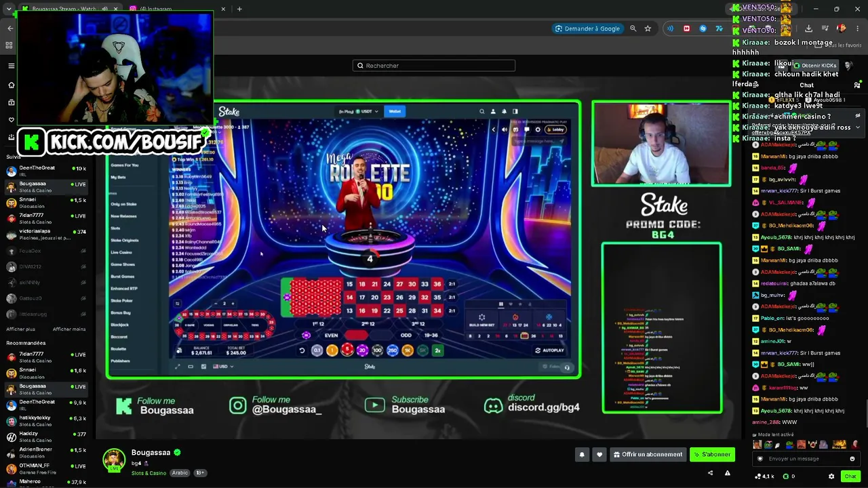Image resolution: width=868 pixels, height=488 pixels.
Task: Report the stream with the warning icon
Action: [728, 473]
